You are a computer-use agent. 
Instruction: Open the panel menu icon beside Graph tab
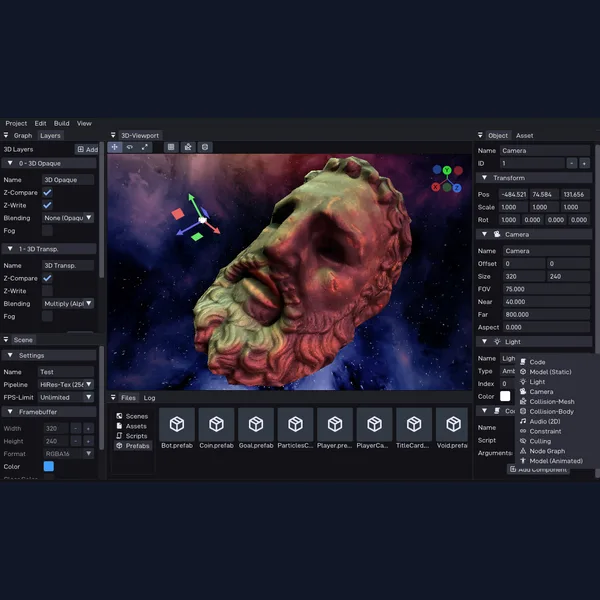(6, 135)
